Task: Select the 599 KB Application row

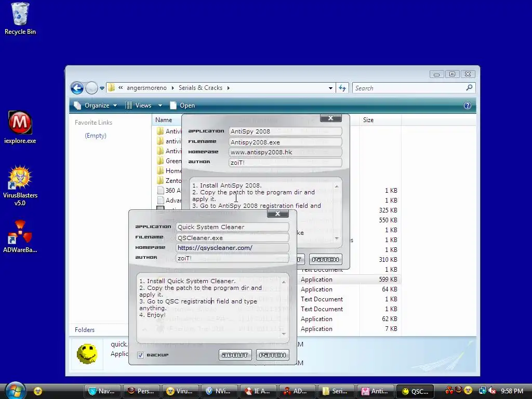Action: click(x=350, y=279)
